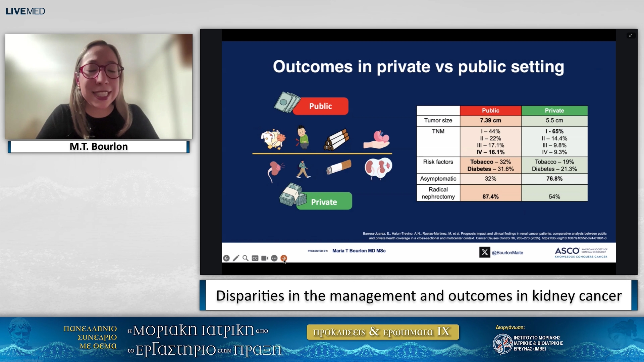Open the doi.org citation link

(574, 238)
